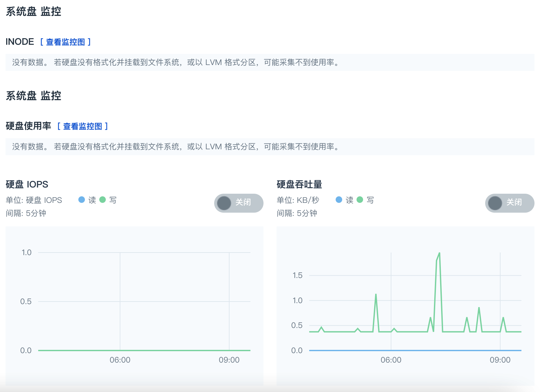Click the green 写 legend dot in 硬盘吞吐量
Screen dimensions: 542x392
(x=360, y=200)
